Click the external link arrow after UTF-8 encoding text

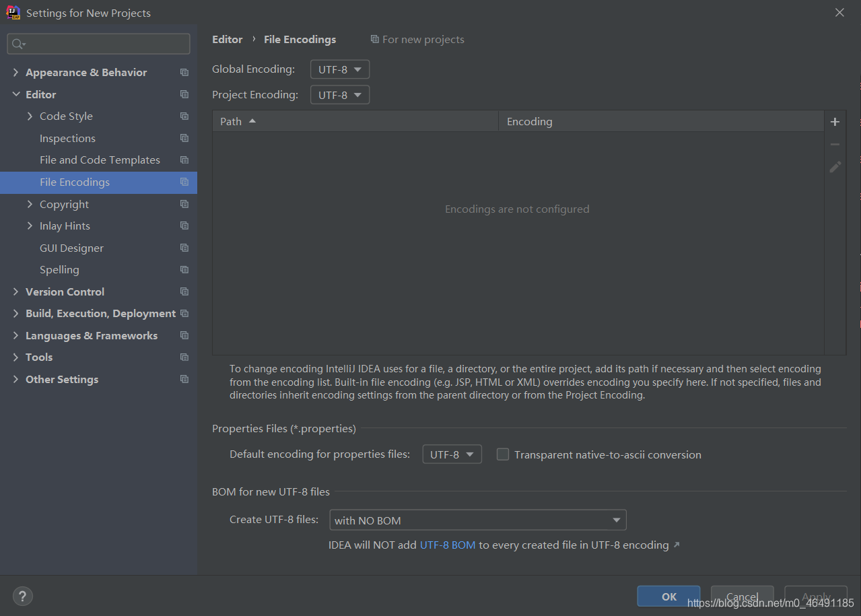tap(677, 545)
